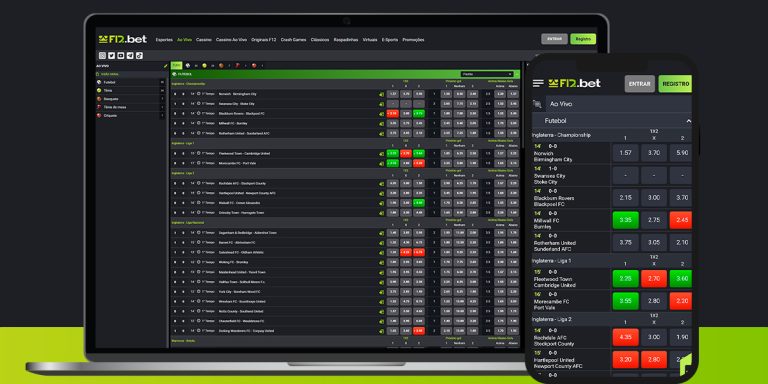
Task: Collapse the Futebol section on phone
Action: (x=688, y=120)
